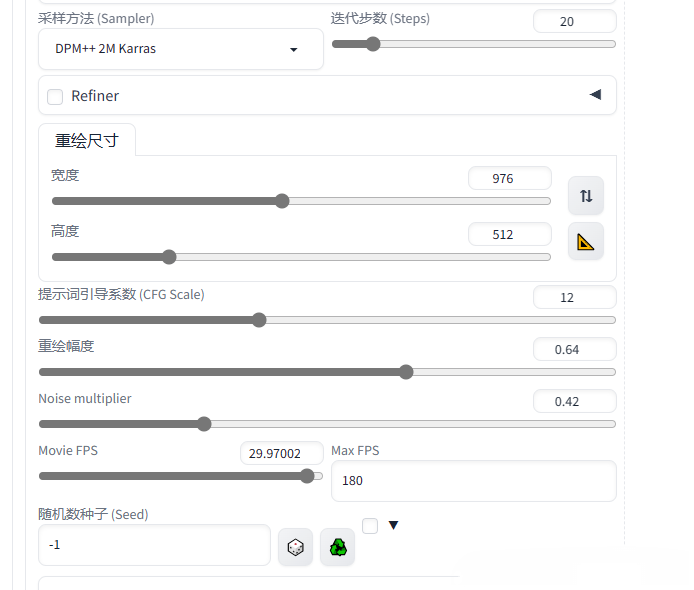Click the width value box showing 976

pos(509,178)
